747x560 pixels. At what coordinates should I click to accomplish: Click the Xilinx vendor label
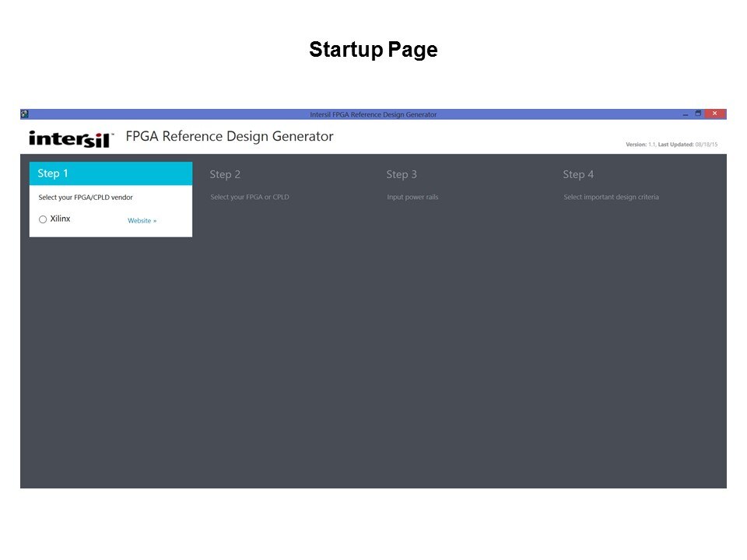[x=60, y=219]
